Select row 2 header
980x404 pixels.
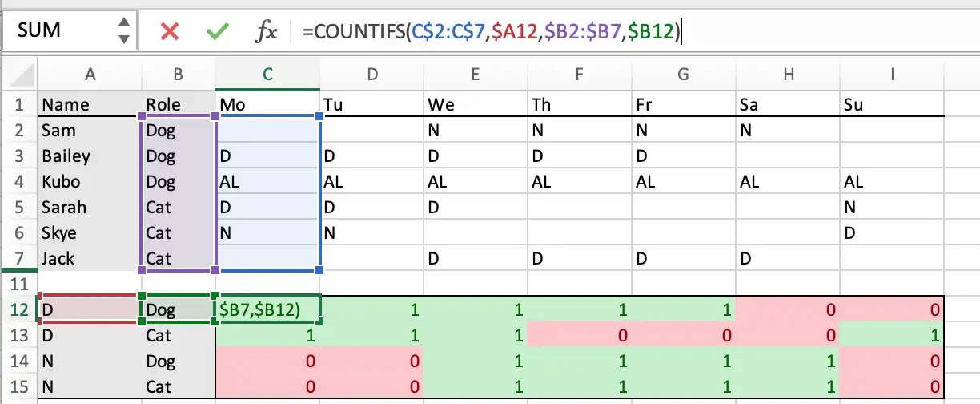point(19,130)
